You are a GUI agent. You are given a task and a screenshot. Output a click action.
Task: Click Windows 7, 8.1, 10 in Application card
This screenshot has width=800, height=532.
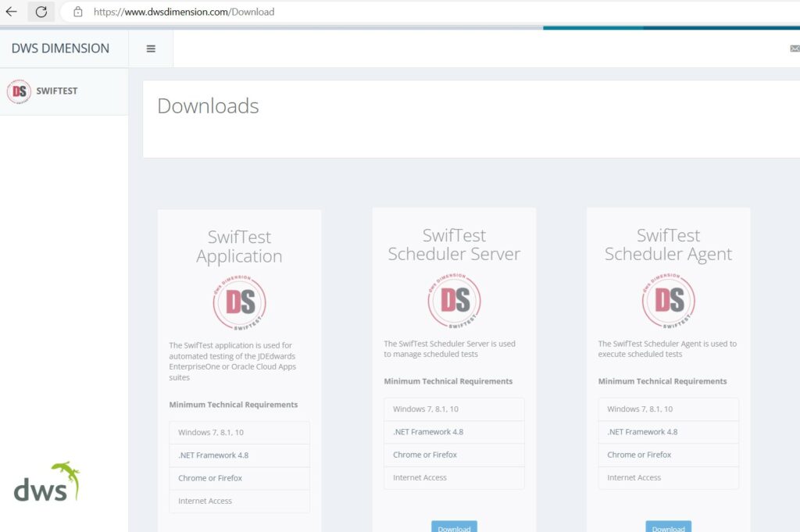pyautogui.click(x=239, y=433)
